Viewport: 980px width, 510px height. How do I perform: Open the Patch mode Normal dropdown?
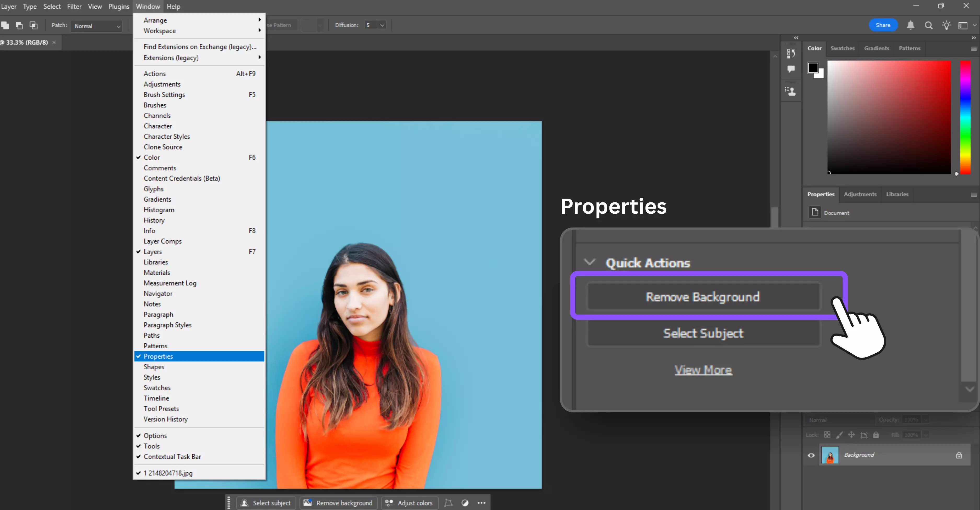click(x=97, y=26)
